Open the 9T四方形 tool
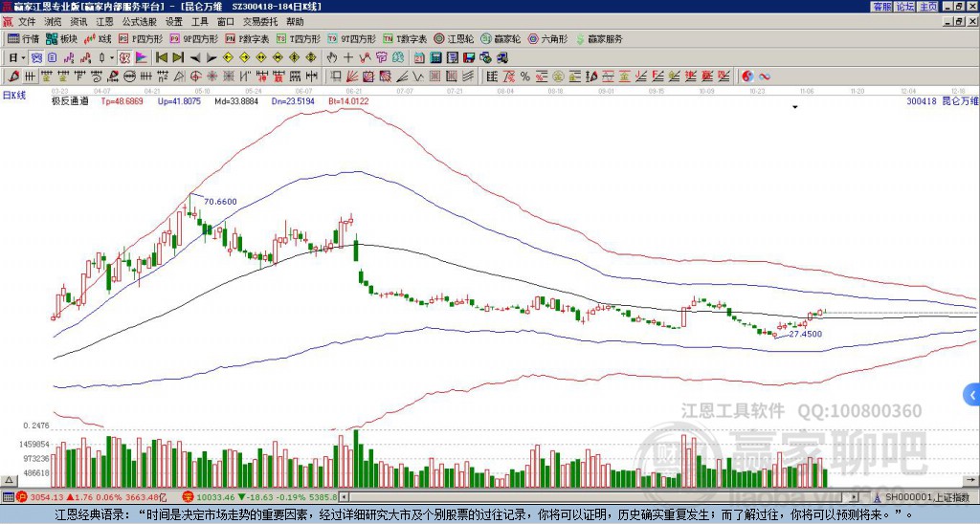 point(352,38)
